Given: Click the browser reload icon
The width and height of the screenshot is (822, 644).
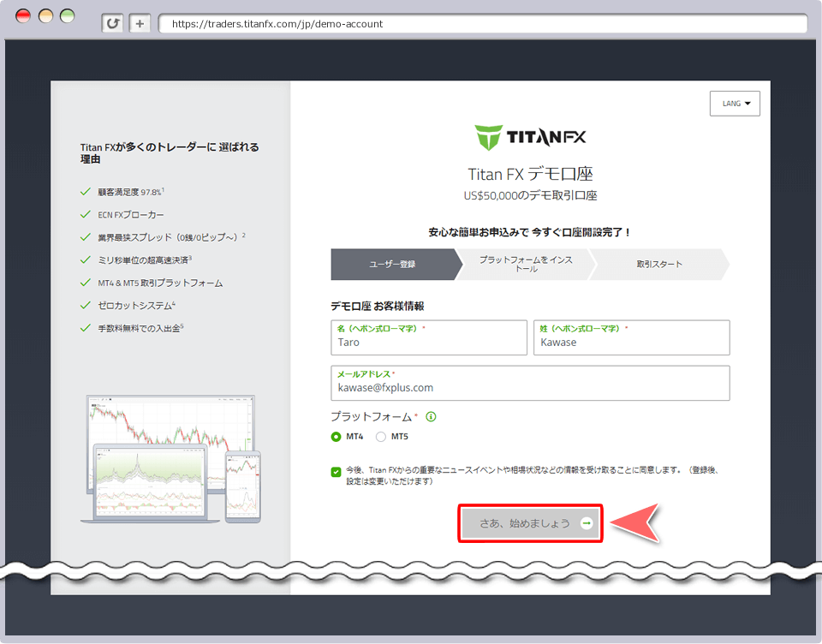Looking at the screenshot, I should pyautogui.click(x=112, y=23).
